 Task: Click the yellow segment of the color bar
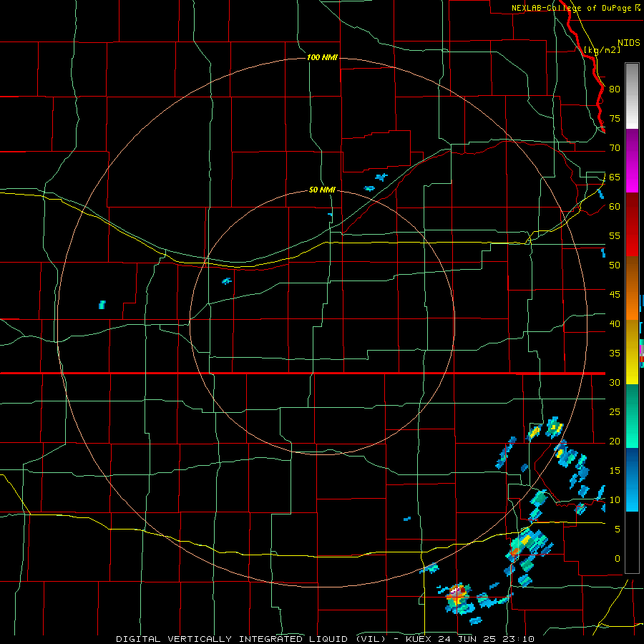pos(632,352)
